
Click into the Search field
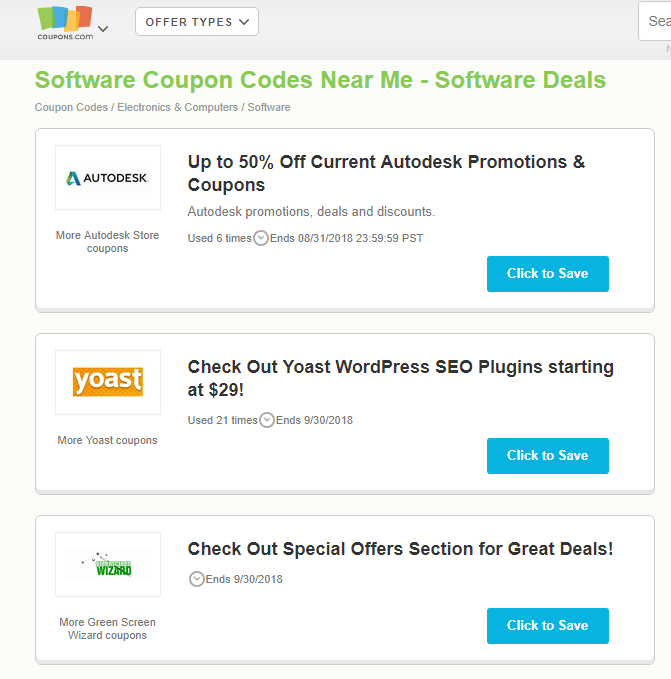655,21
